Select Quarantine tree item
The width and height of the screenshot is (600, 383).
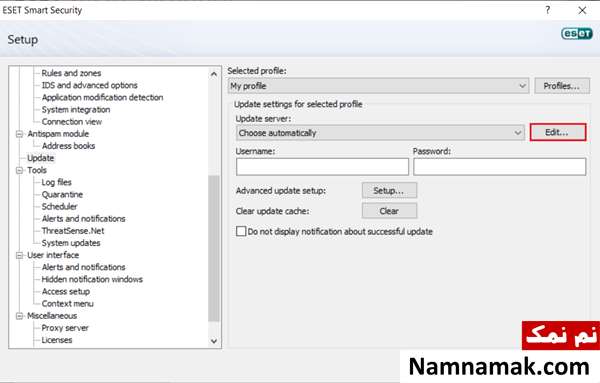[x=62, y=194]
